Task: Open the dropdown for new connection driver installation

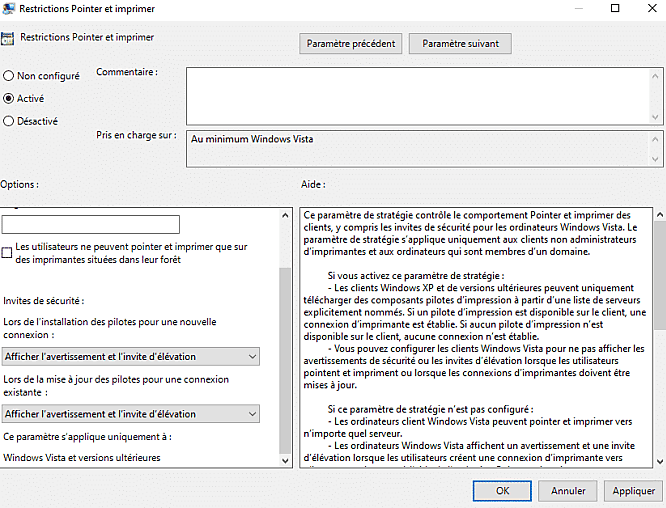Action: click(131, 356)
